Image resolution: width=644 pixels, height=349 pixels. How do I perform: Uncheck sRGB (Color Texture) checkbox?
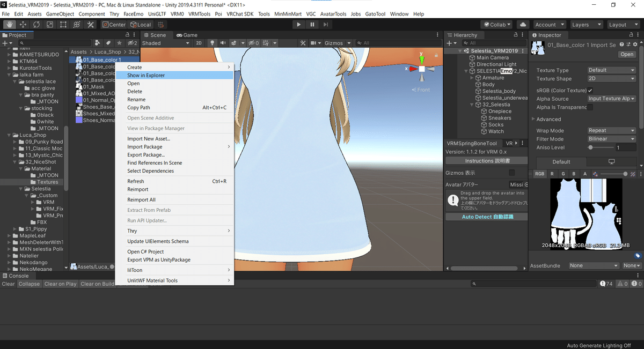coord(590,90)
